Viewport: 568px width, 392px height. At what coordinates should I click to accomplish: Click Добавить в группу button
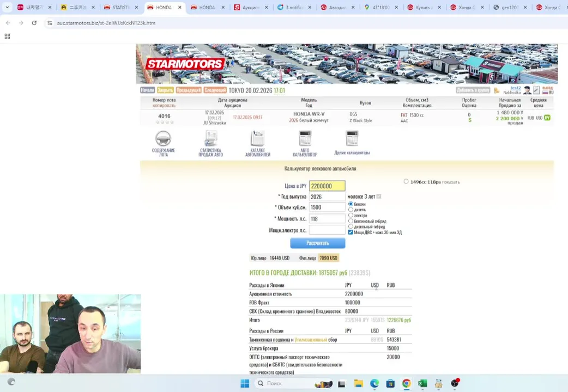tap(473, 90)
